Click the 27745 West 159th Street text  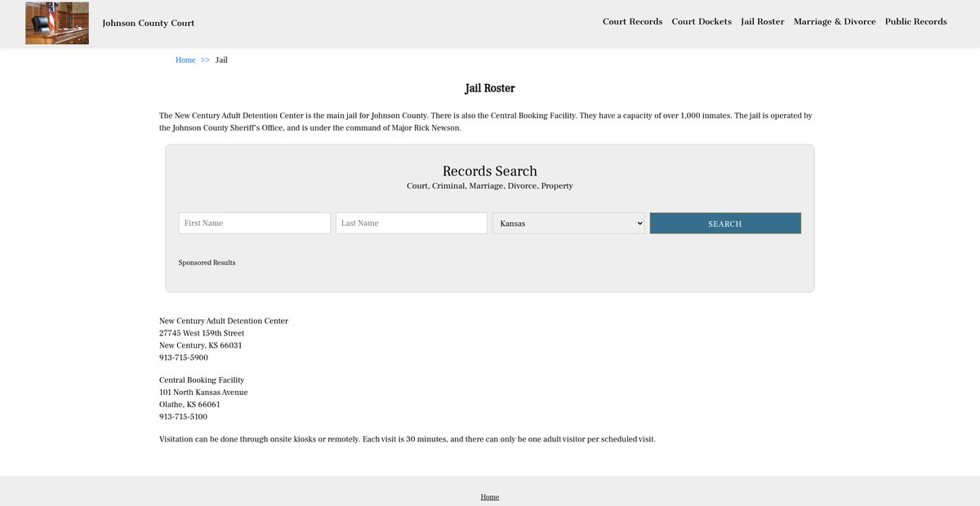pyautogui.click(x=202, y=334)
